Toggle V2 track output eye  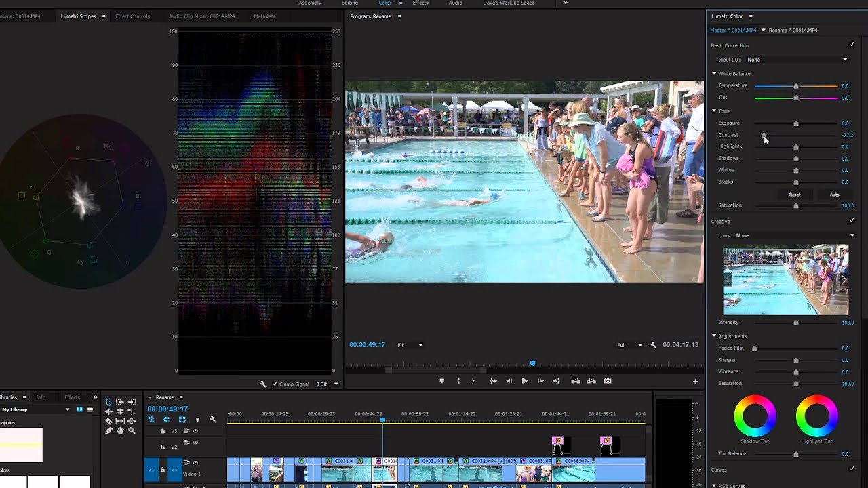[x=195, y=442]
